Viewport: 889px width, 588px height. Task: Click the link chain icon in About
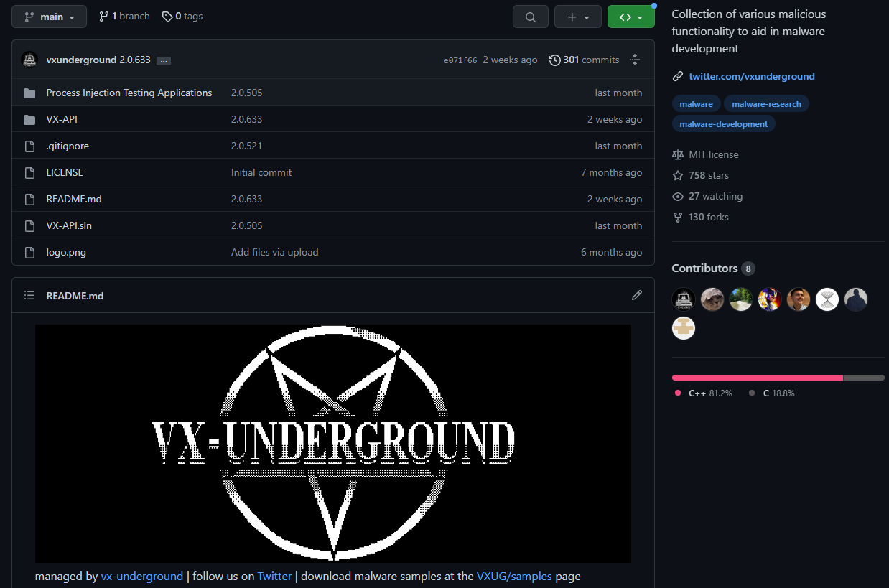pos(677,76)
